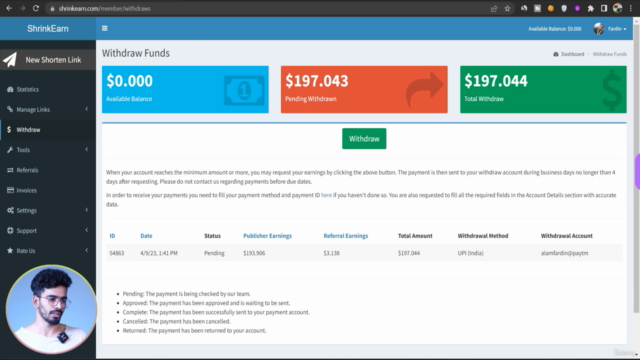Click the '$3.138' referral earnings value

pos(331,253)
